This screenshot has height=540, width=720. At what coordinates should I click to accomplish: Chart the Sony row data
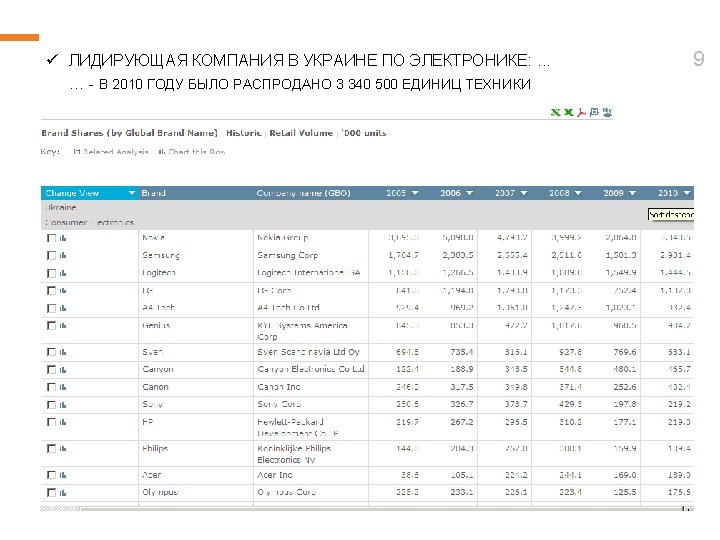click(63, 405)
